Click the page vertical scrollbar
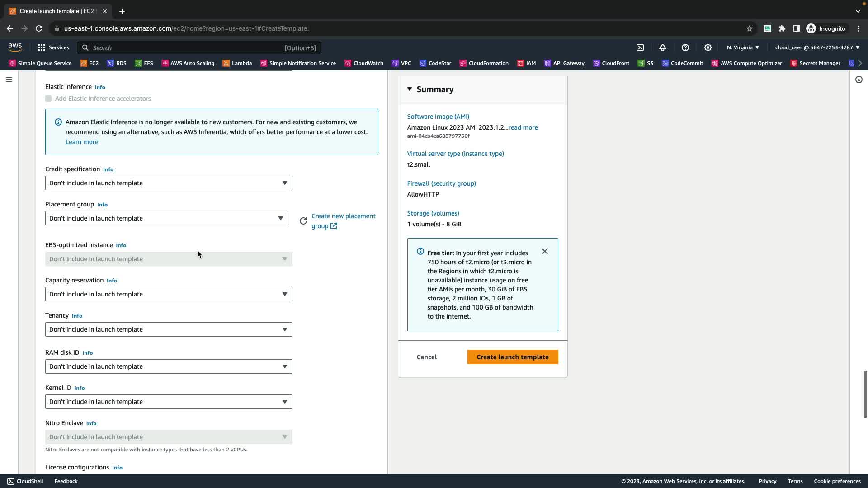 tap(865, 394)
